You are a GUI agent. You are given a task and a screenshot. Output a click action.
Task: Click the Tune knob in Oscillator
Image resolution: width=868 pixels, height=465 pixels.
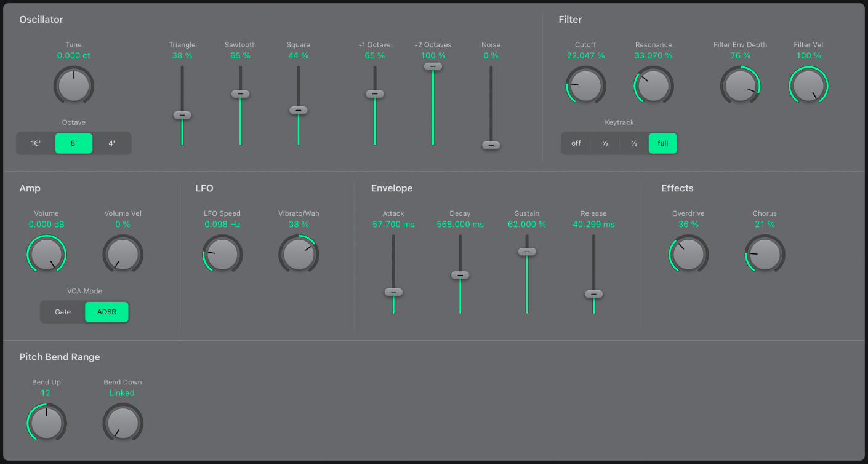point(73,85)
